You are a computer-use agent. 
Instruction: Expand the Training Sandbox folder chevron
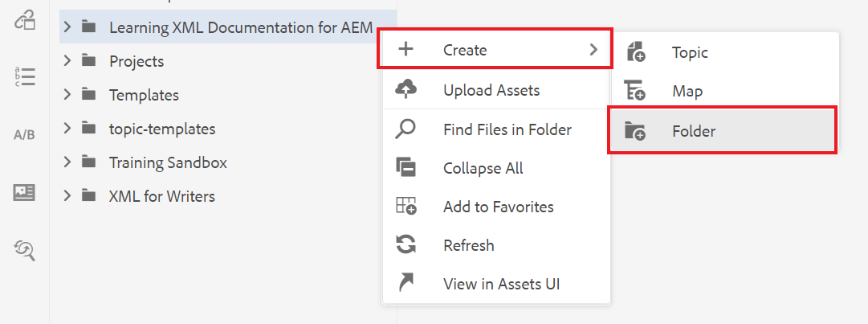tap(68, 162)
